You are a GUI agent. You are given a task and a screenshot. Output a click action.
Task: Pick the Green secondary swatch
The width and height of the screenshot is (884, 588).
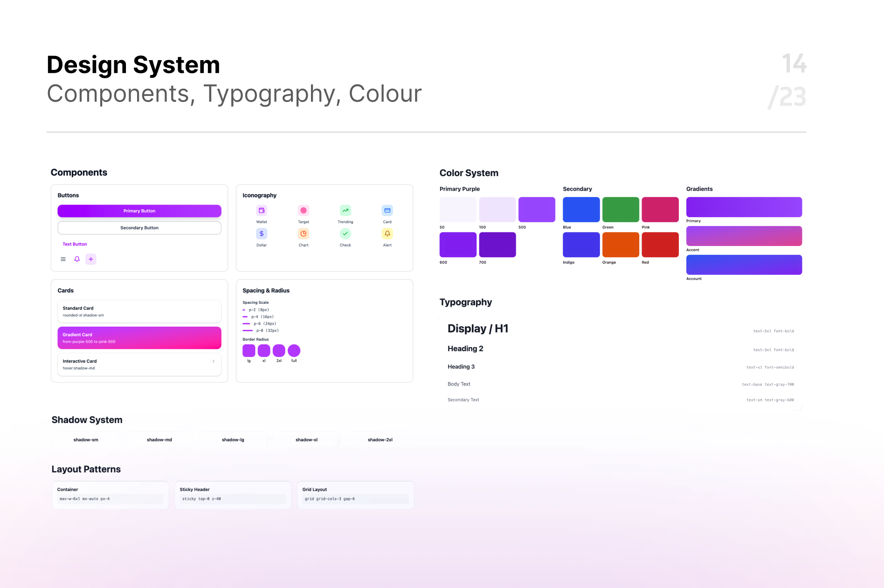621,210
